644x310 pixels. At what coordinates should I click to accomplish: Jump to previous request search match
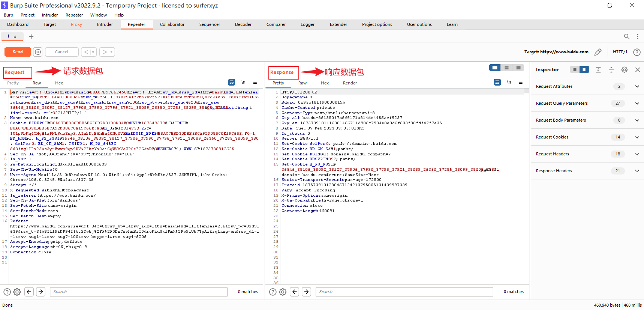coord(29,292)
